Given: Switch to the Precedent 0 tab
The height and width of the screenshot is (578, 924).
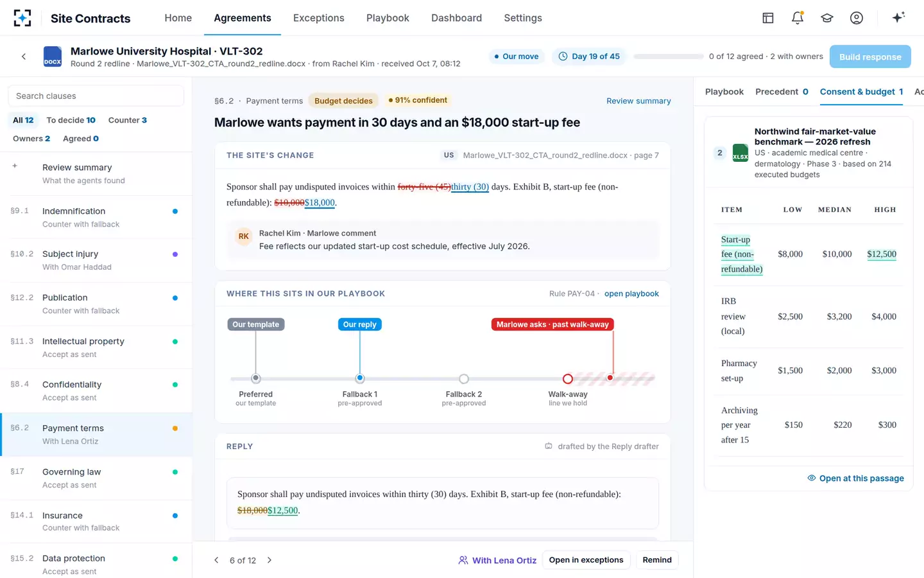Looking at the screenshot, I should click(782, 92).
